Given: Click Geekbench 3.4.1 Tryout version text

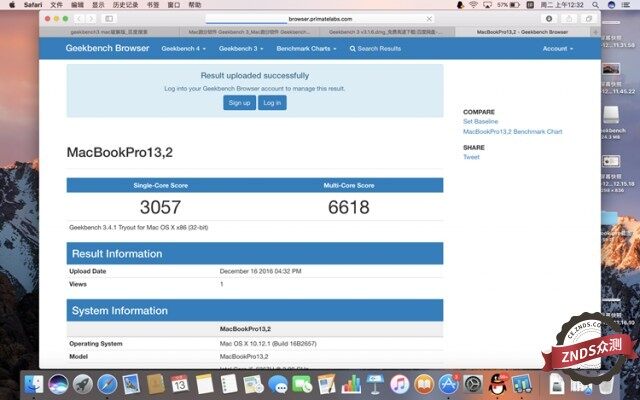Looking at the screenshot, I should coord(139,227).
